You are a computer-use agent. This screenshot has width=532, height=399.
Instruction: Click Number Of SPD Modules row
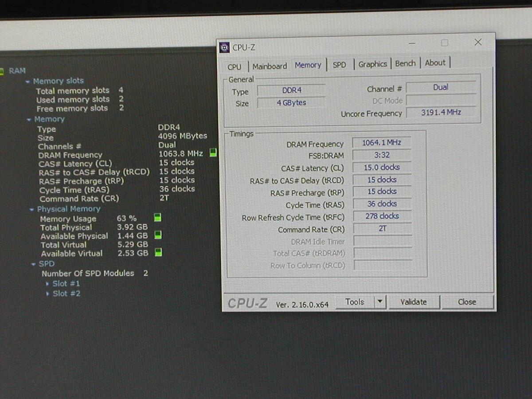(95, 273)
